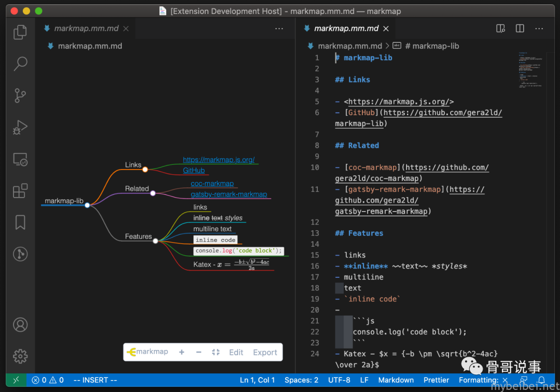Open Source Control view in activity bar
The image size is (560, 392).
pos(20,96)
